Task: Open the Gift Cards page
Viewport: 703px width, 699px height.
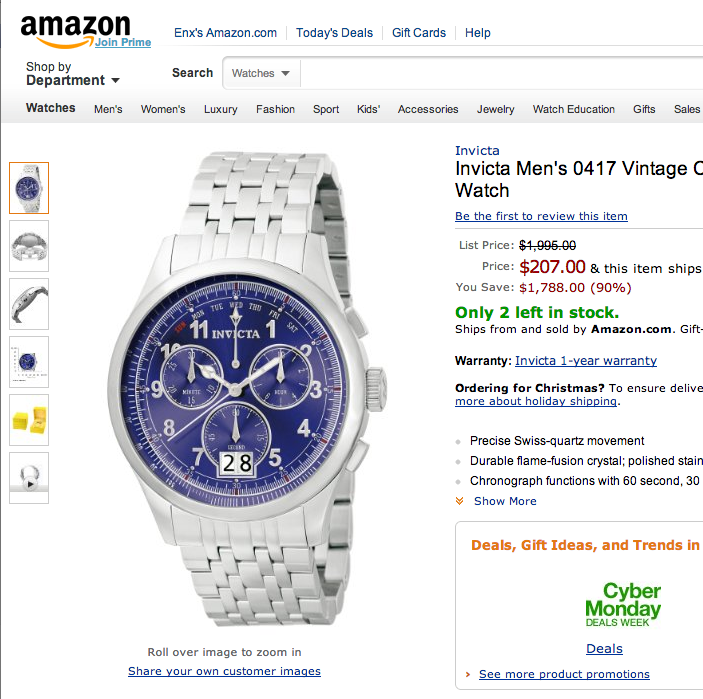Action: point(419,32)
